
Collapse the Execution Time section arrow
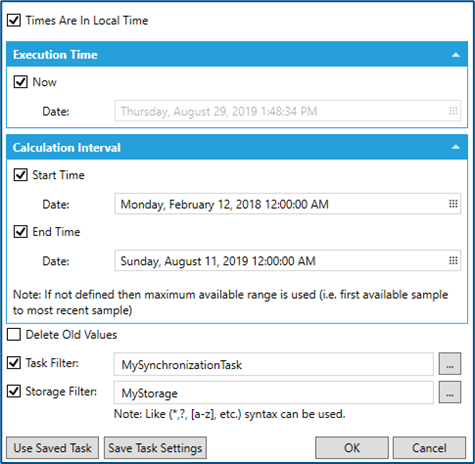[456, 55]
